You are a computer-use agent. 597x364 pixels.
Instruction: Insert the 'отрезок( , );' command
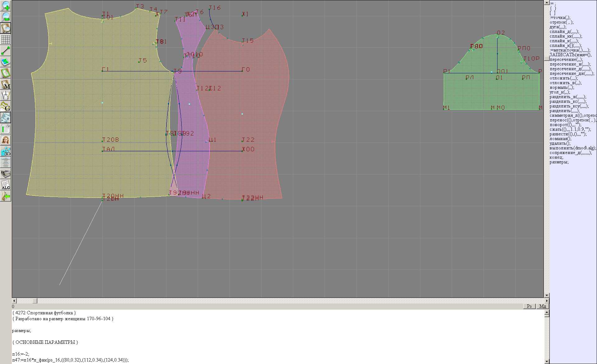point(561,22)
